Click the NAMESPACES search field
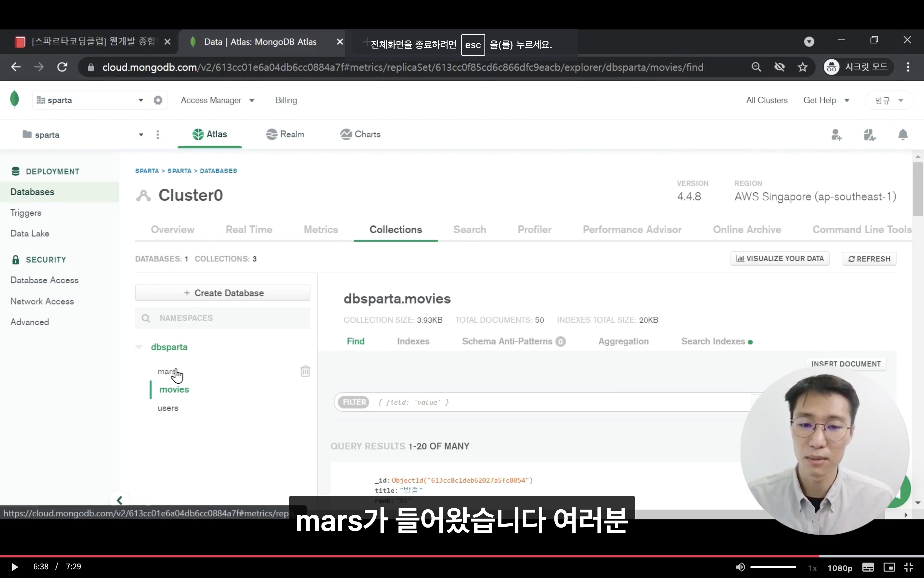Image resolution: width=924 pixels, height=578 pixels. [x=223, y=318]
